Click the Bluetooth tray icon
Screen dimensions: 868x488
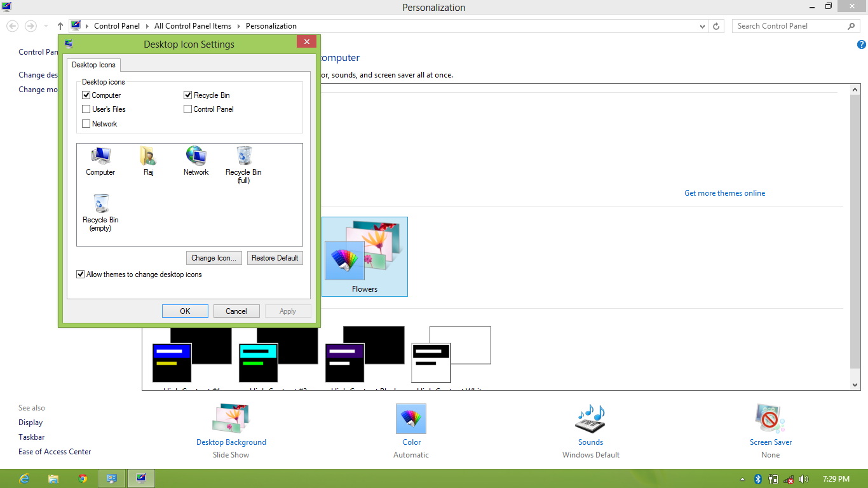pos(757,479)
